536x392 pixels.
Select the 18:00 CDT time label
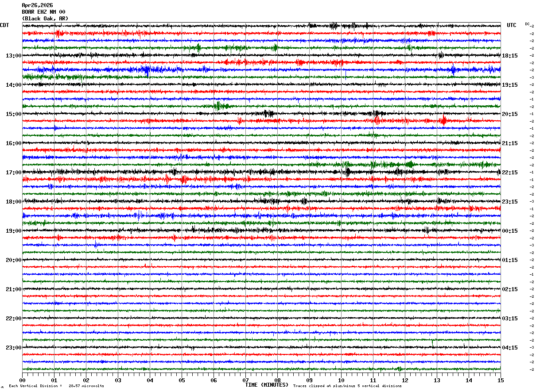(x=14, y=202)
